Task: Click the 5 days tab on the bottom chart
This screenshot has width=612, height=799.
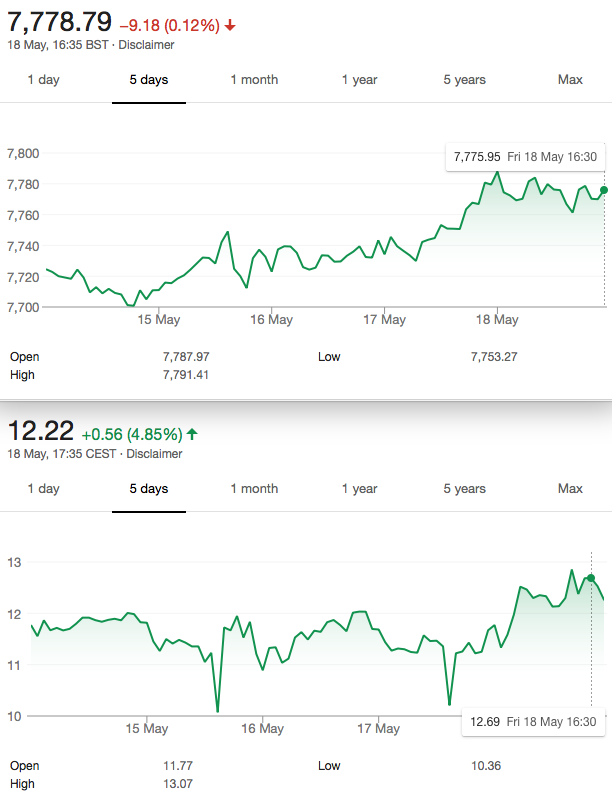Action: pos(149,489)
